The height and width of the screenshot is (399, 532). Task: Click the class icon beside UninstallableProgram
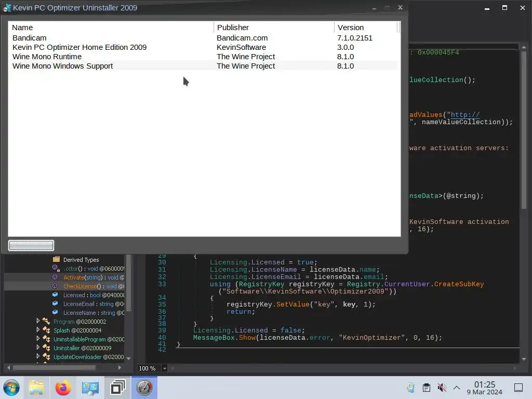pyautogui.click(x=46, y=339)
